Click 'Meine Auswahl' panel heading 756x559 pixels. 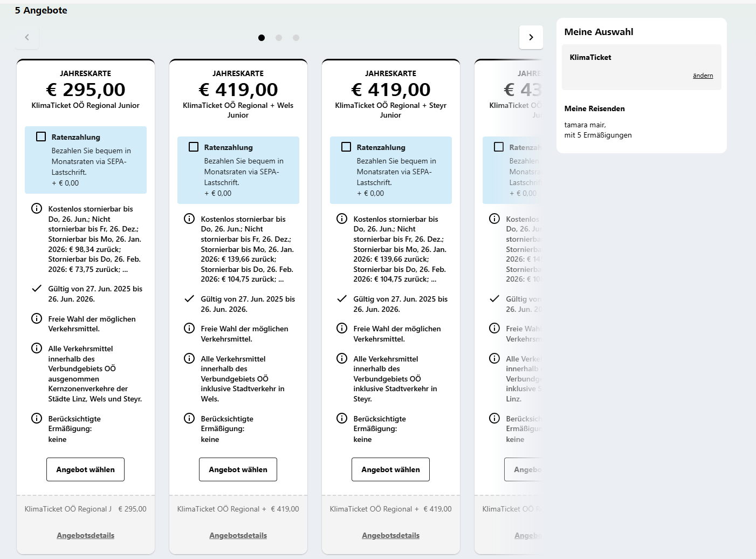[599, 32]
